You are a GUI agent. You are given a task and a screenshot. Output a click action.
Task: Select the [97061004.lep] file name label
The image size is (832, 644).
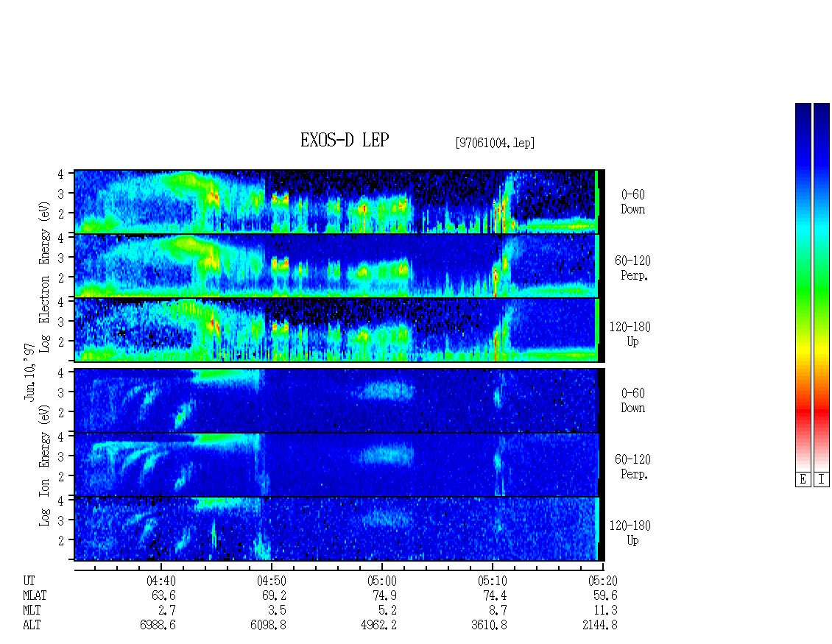495,143
